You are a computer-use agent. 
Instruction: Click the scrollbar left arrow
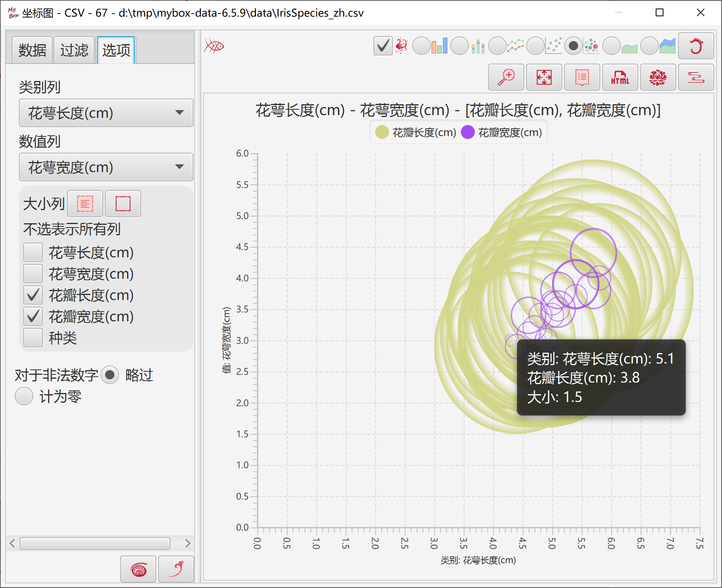pos(12,543)
